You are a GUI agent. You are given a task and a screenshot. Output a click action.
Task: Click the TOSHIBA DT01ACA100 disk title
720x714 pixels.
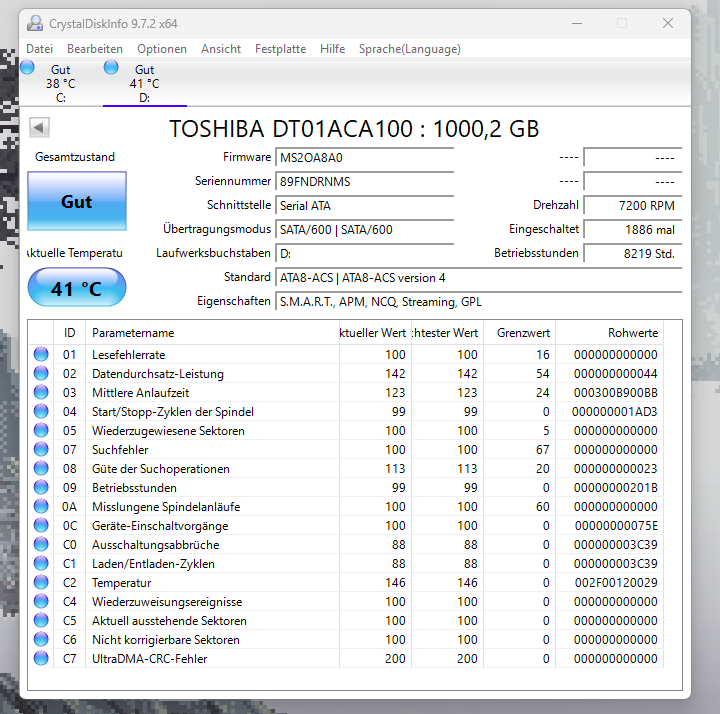354,129
